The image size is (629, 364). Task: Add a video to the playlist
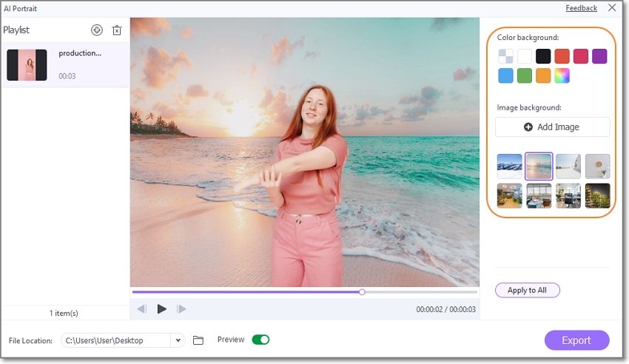(x=97, y=30)
